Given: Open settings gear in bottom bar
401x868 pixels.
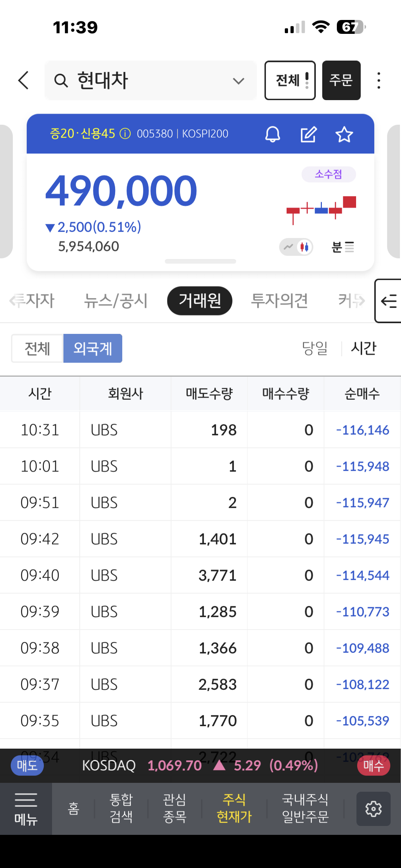Looking at the screenshot, I should click(x=373, y=808).
